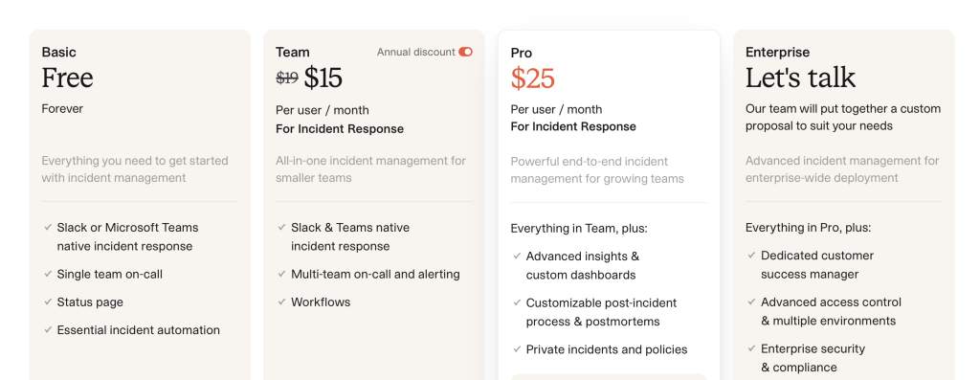Toggle the Annual discount switch
Image resolution: width=980 pixels, height=380 pixels.
click(x=465, y=52)
